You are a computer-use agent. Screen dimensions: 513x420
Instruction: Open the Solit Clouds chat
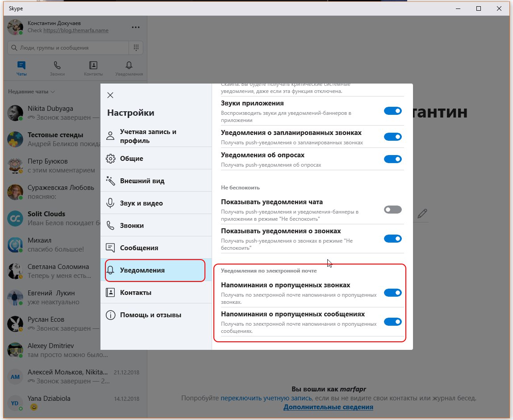click(52, 218)
